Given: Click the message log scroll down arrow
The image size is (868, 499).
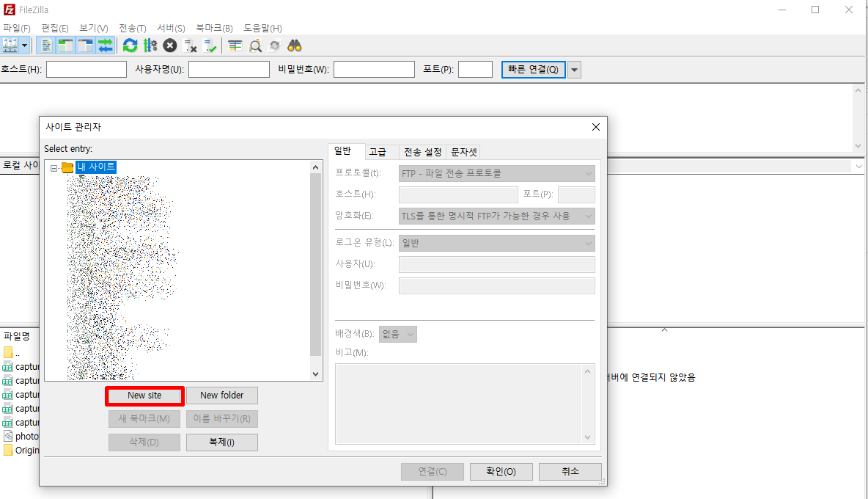Looking at the screenshot, I should [858, 145].
